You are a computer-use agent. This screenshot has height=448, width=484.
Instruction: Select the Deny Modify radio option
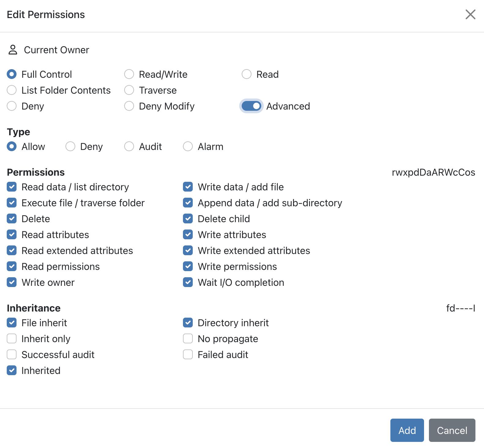point(129,106)
